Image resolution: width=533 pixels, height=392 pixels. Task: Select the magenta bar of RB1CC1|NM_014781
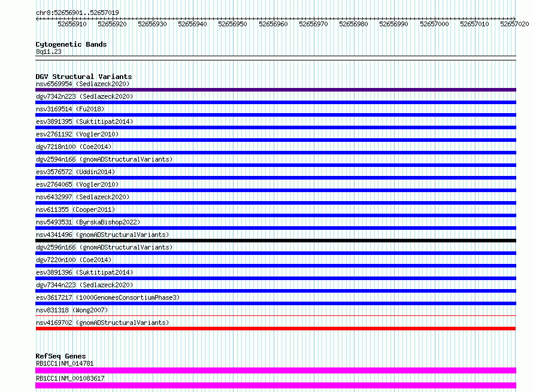(275, 370)
